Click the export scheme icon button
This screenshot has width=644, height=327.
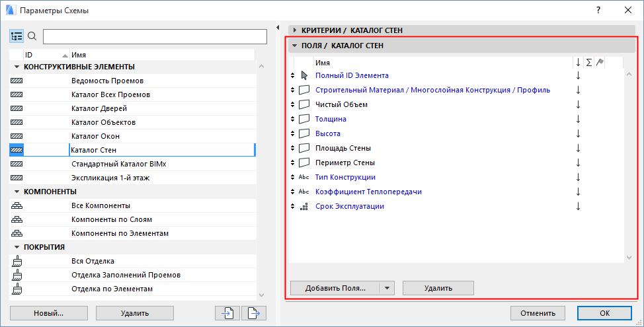pos(254,313)
